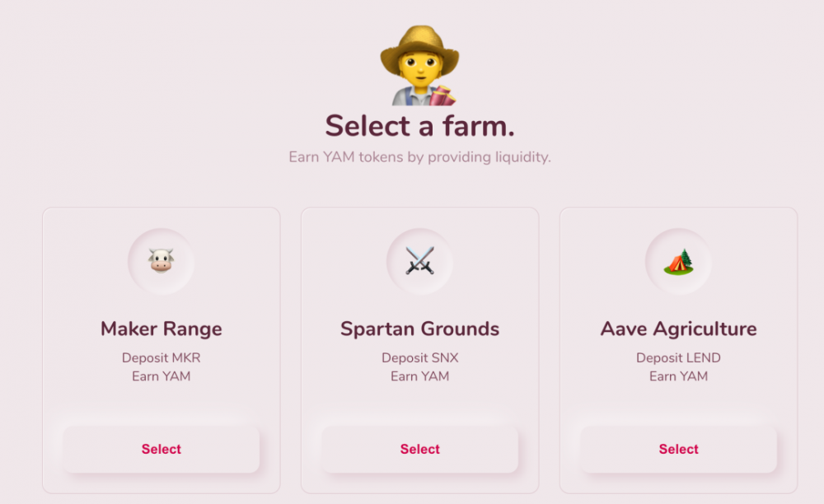Click the Deposit LEND label
The height and width of the screenshot is (504, 824).
pos(678,357)
